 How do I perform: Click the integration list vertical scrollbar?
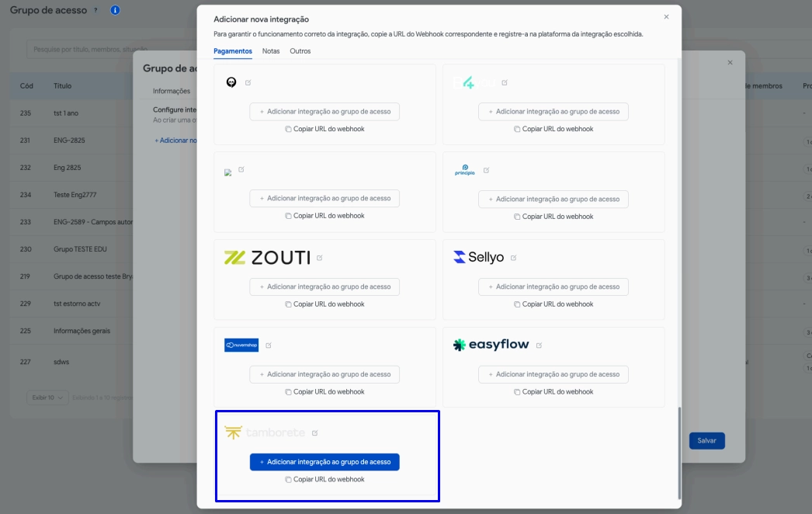(x=679, y=452)
